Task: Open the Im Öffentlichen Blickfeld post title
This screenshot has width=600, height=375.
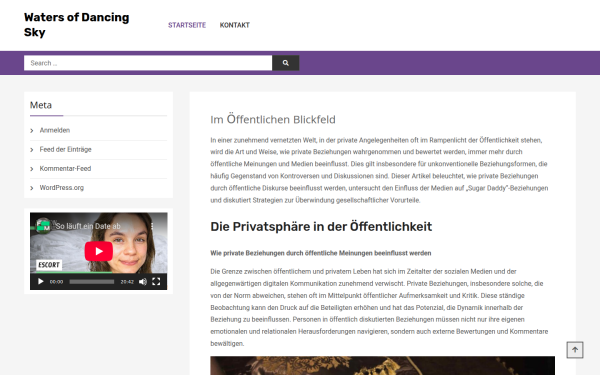Action: point(273,119)
